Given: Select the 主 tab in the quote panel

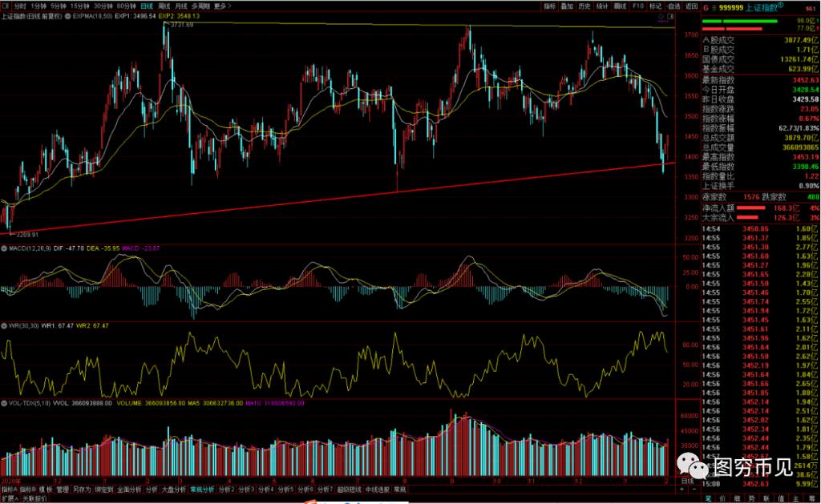Looking at the screenshot, I should pyautogui.click(x=796, y=498).
